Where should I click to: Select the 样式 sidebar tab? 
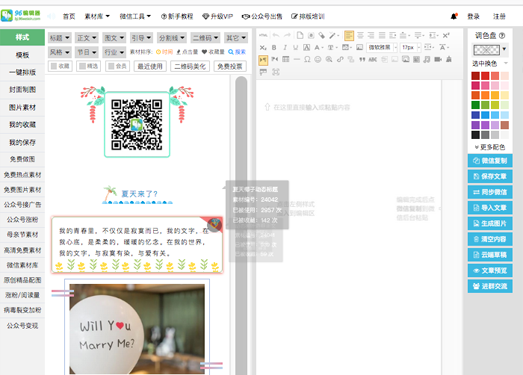(22, 37)
